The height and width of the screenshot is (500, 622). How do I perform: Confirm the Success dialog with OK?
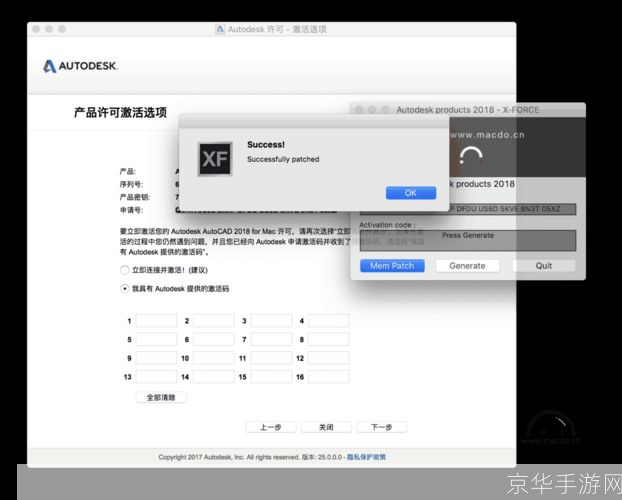click(x=411, y=193)
